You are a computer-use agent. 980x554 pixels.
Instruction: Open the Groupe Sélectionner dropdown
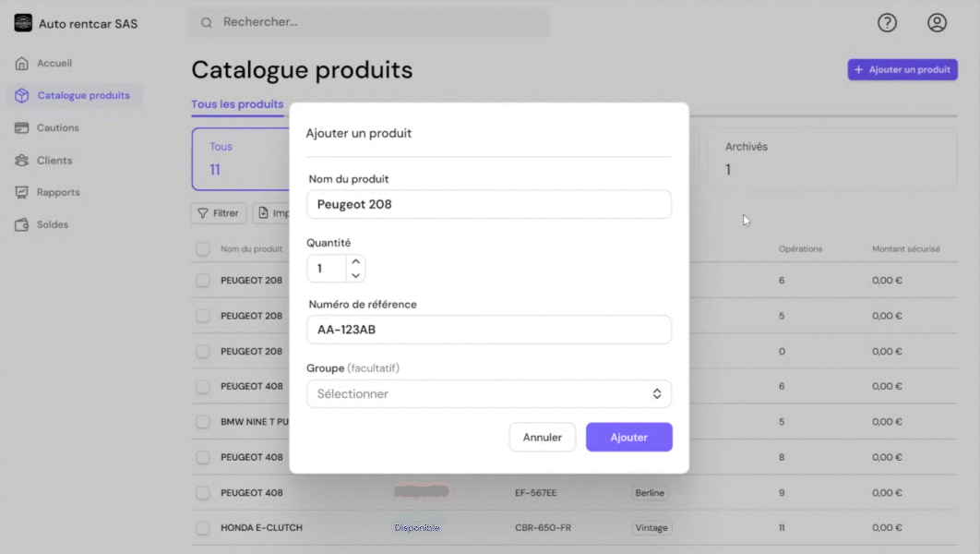point(488,394)
